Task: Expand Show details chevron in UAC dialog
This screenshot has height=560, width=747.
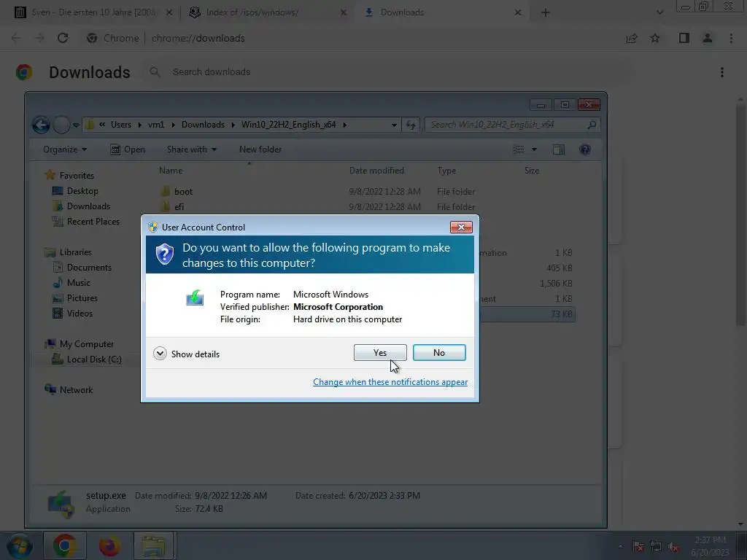Action: point(160,354)
